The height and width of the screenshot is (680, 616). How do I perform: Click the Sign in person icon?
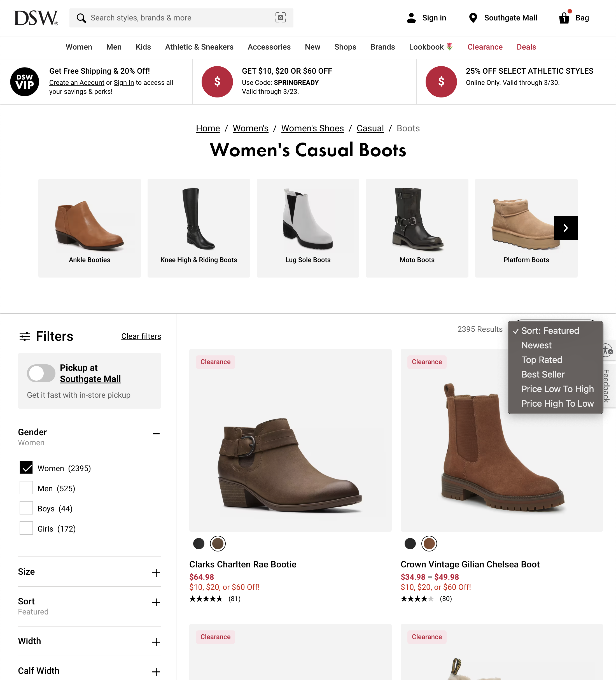click(x=411, y=18)
